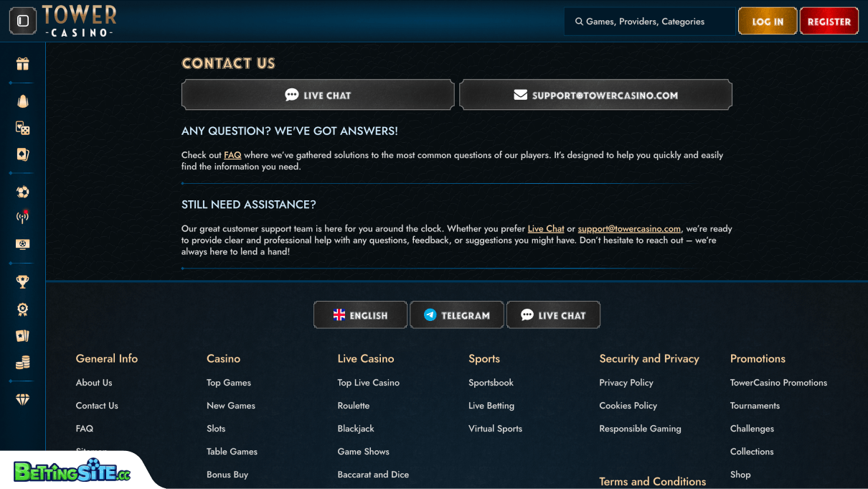Open the Telegram button
Image resolution: width=868 pixels, height=489 pixels.
tap(457, 315)
